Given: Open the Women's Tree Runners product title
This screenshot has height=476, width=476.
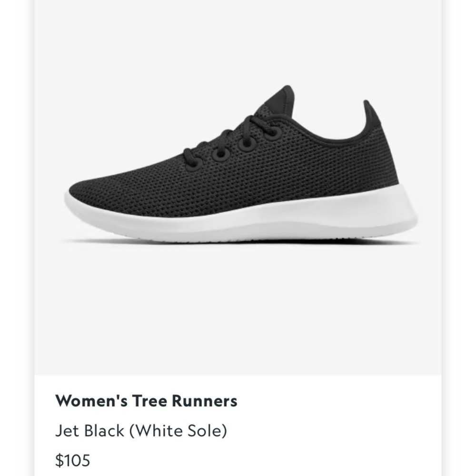Looking at the screenshot, I should pos(146,401).
